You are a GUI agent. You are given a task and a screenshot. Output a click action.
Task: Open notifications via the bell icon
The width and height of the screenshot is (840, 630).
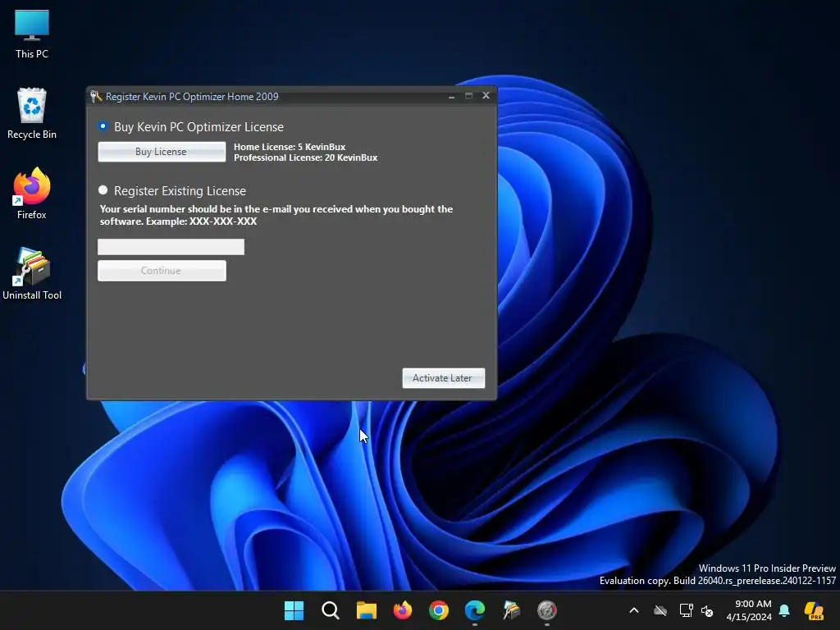(784, 610)
